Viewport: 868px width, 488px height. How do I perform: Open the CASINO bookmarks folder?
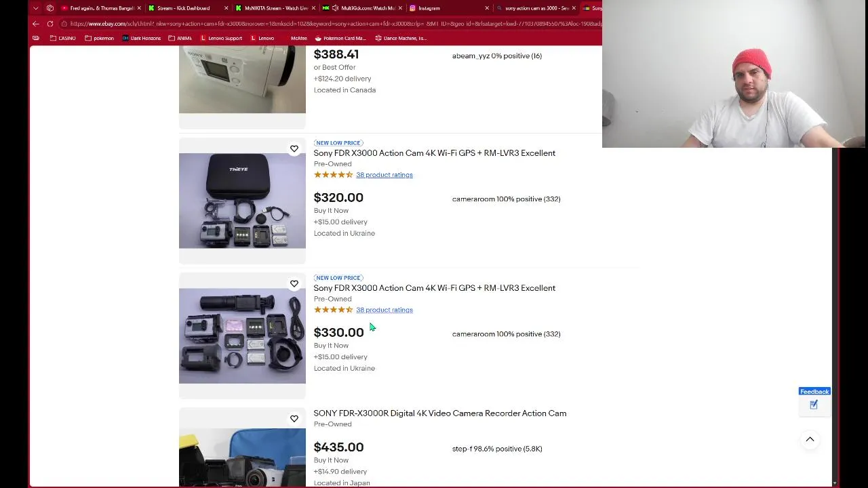pyautogui.click(x=63, y=38)
